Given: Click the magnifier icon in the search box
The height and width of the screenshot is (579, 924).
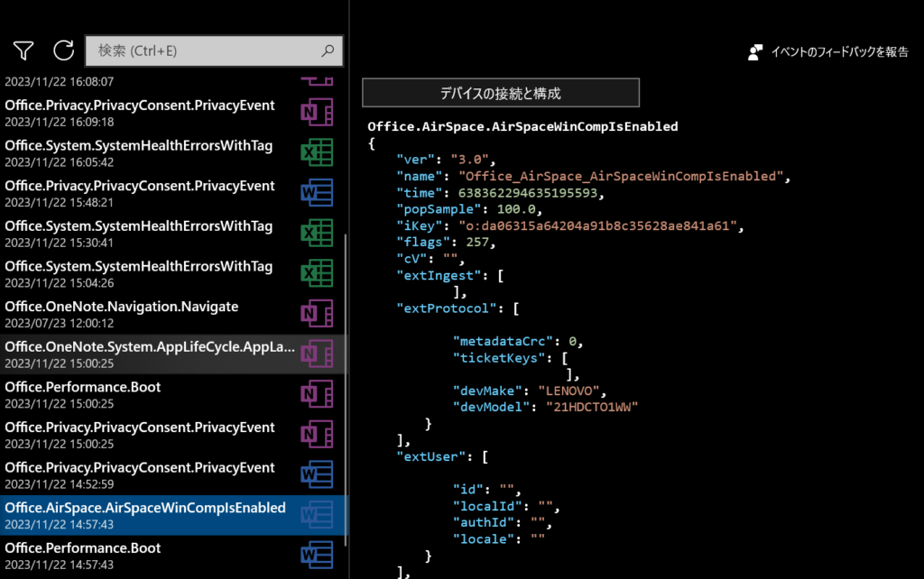Looking at the screenshot, I should tap(328, 51).
